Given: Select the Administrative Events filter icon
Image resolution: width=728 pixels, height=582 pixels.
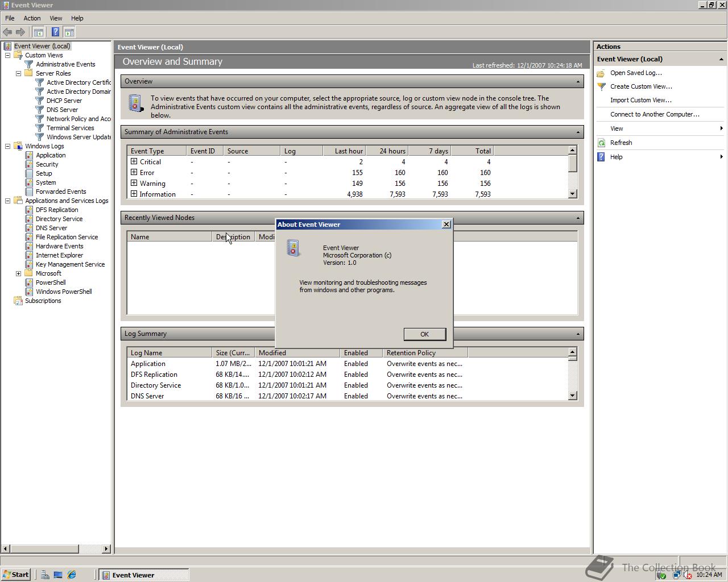Looking at the screenshot, I should [x=29, y=64].
